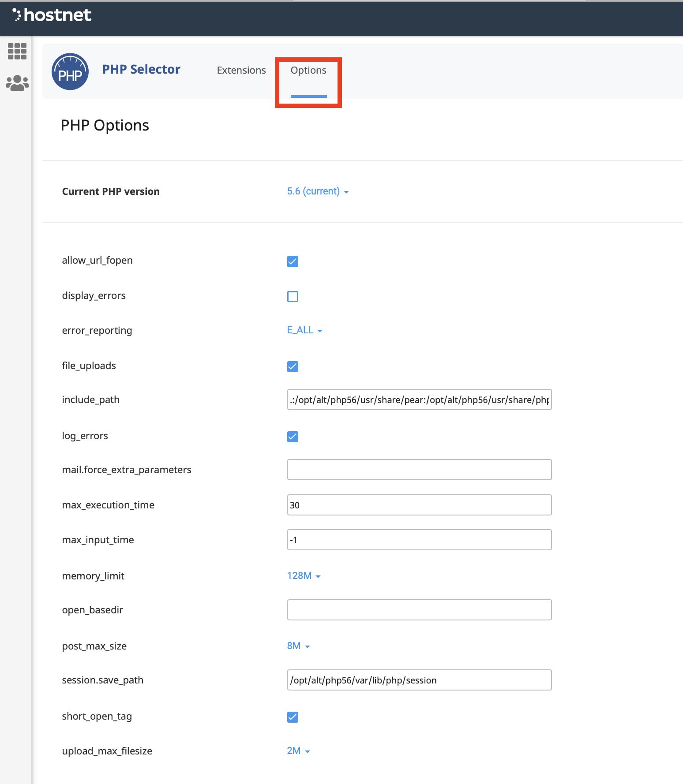
Task: Open the users group icon in sidebar
Action: tap(17, 83)
